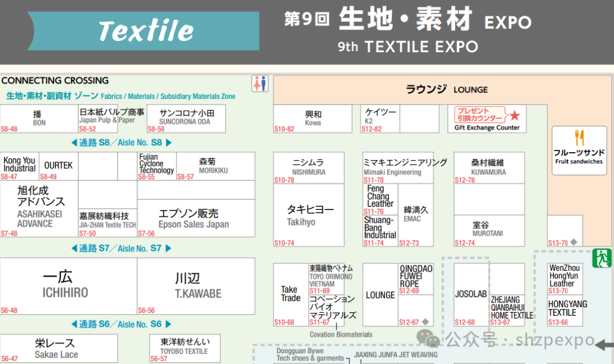Click the diamond marker at booth S12-67
The width and height of the screenshot is (614, 364).
(425, 322)
